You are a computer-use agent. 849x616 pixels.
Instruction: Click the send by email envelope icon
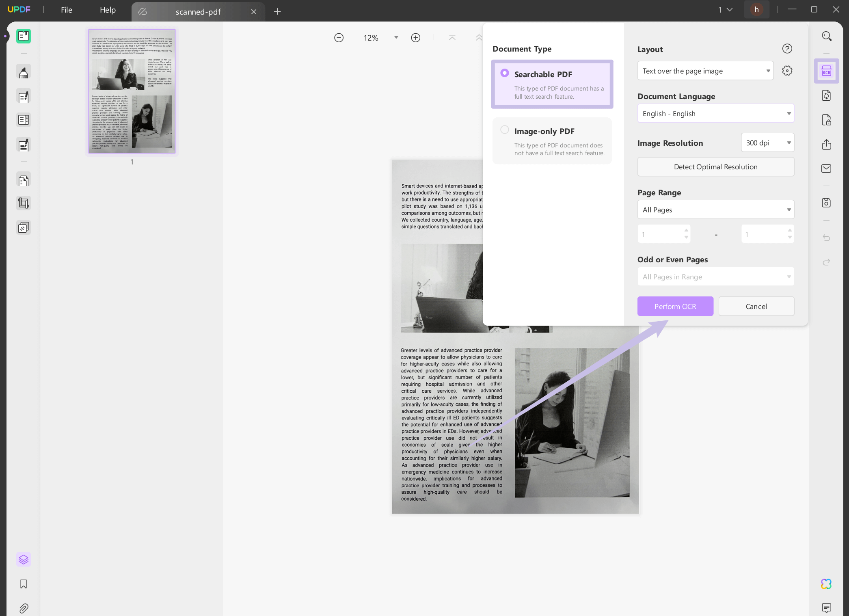pyautogui.click(x=826, y=169)
